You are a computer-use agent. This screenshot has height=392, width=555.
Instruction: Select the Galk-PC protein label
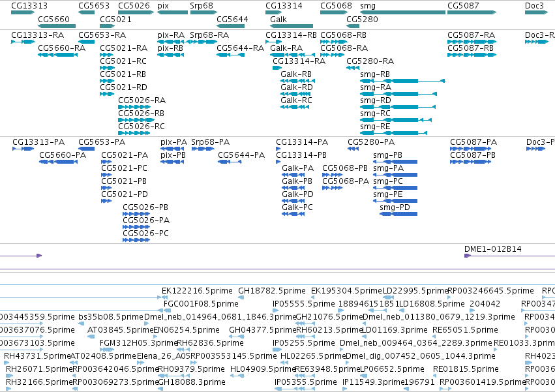tap(297, 207)
